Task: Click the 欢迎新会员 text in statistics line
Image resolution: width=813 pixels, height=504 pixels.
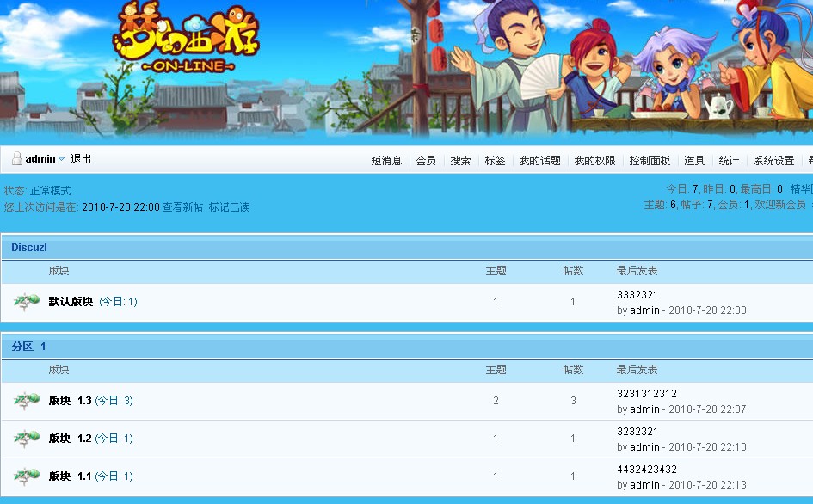Action: pos(780,205)
